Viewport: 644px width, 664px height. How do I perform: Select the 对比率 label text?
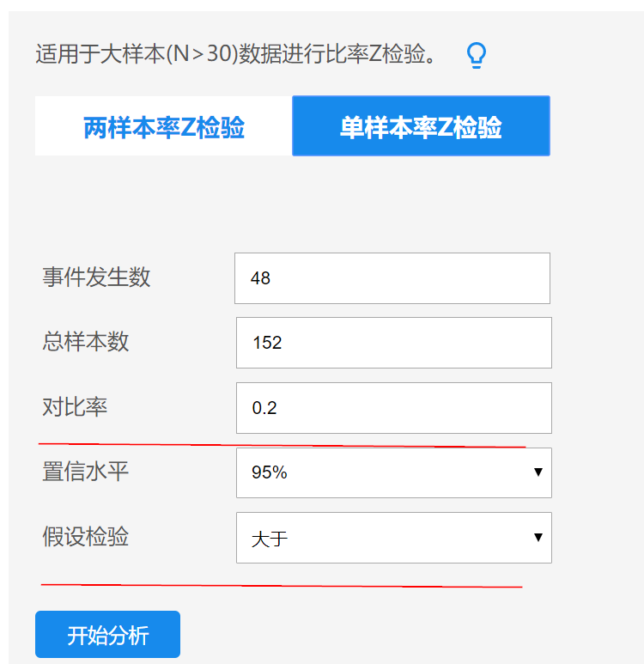point(75,406)
